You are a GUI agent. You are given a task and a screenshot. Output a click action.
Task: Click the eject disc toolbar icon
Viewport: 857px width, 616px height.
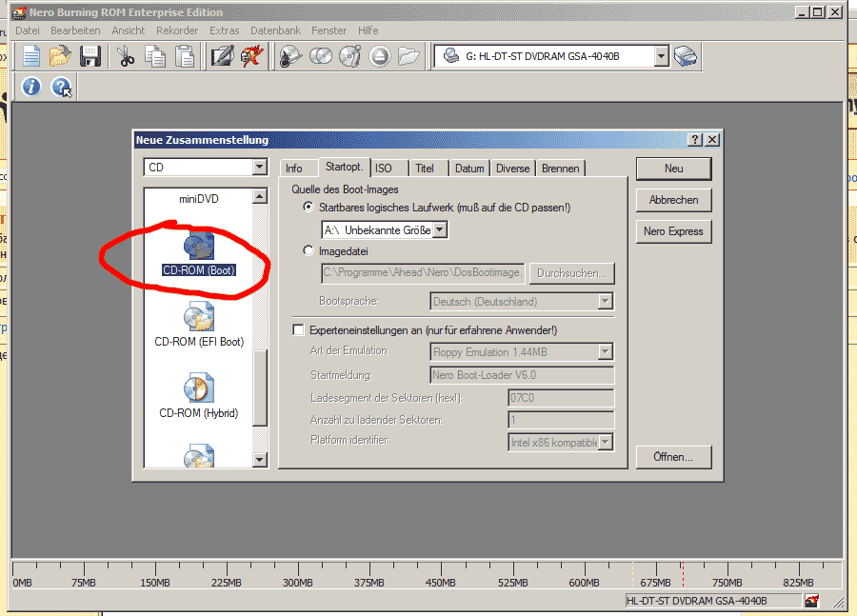point(380,56)
